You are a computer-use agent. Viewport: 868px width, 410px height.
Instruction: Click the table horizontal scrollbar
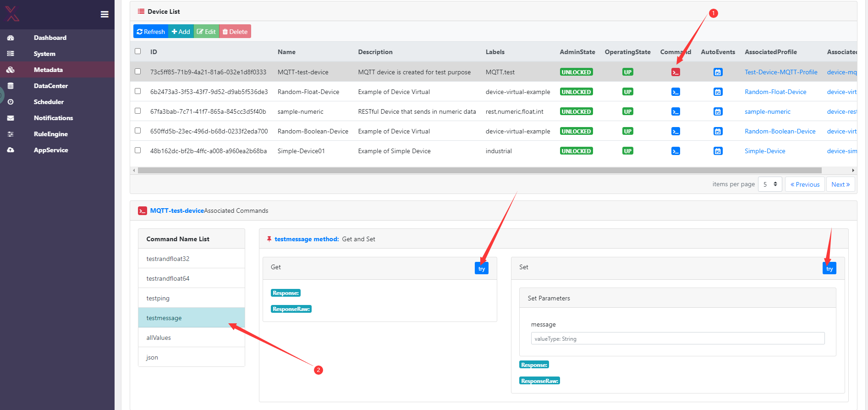click(480, 170)
